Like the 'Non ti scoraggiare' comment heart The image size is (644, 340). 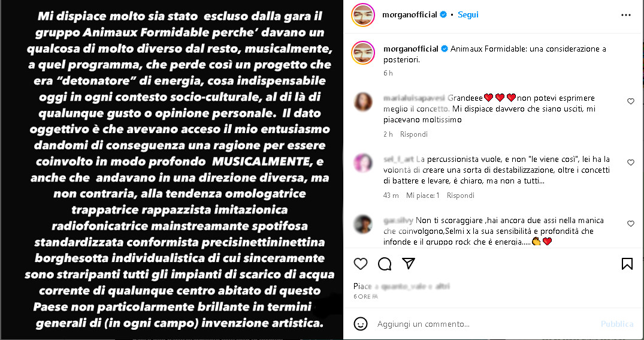631,223
